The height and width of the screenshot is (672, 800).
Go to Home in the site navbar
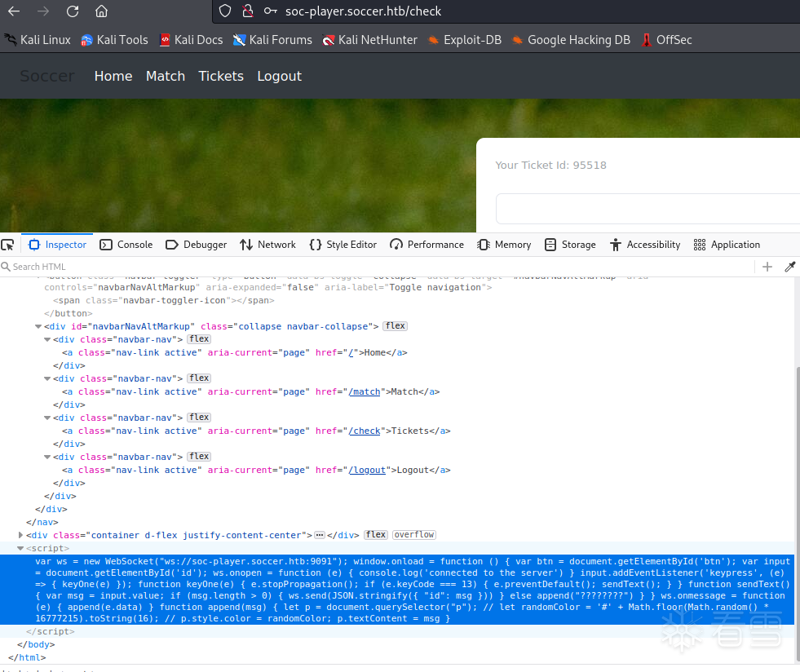coord(113,76)
